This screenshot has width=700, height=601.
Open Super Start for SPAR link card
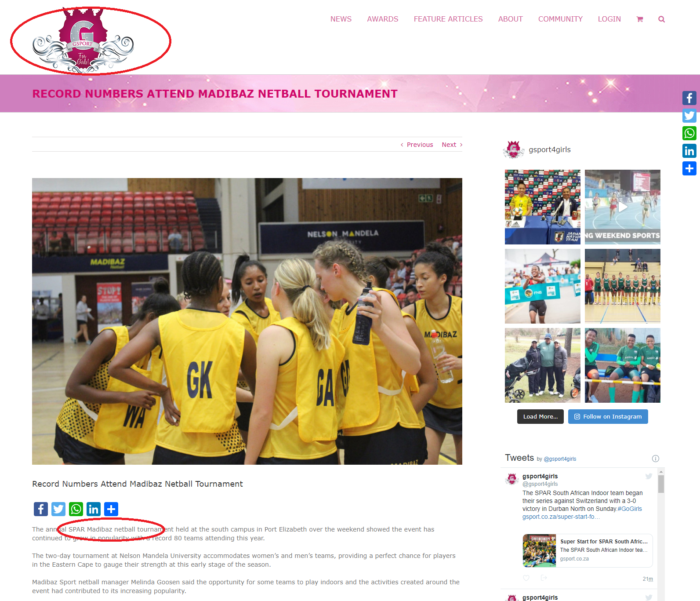point(588,551)
